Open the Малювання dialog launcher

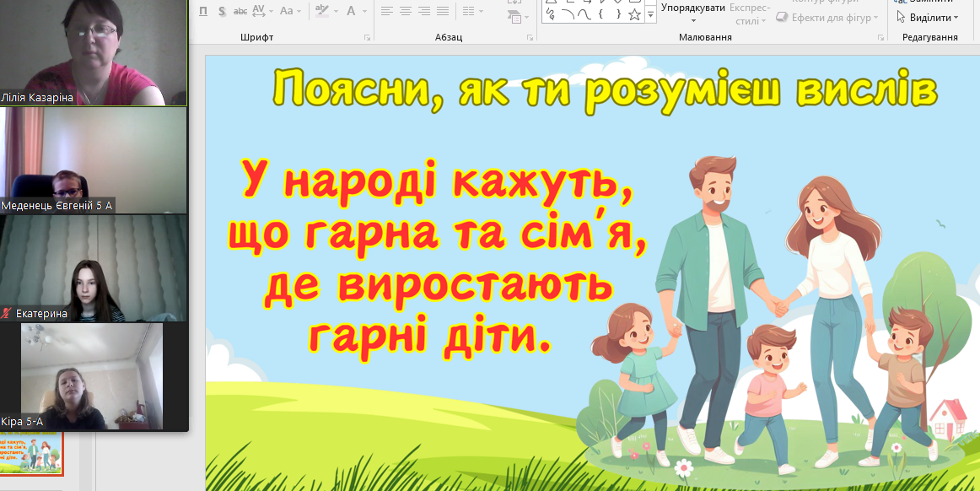click(x=881, y=37)
